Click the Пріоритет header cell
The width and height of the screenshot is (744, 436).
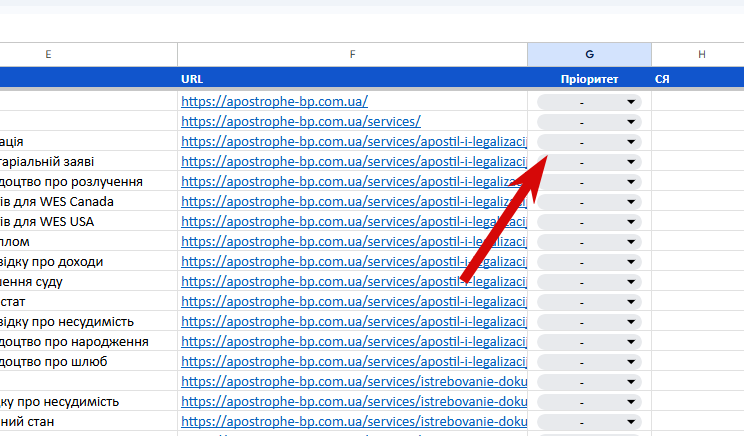pyautogui.click(x=589, y=79)
